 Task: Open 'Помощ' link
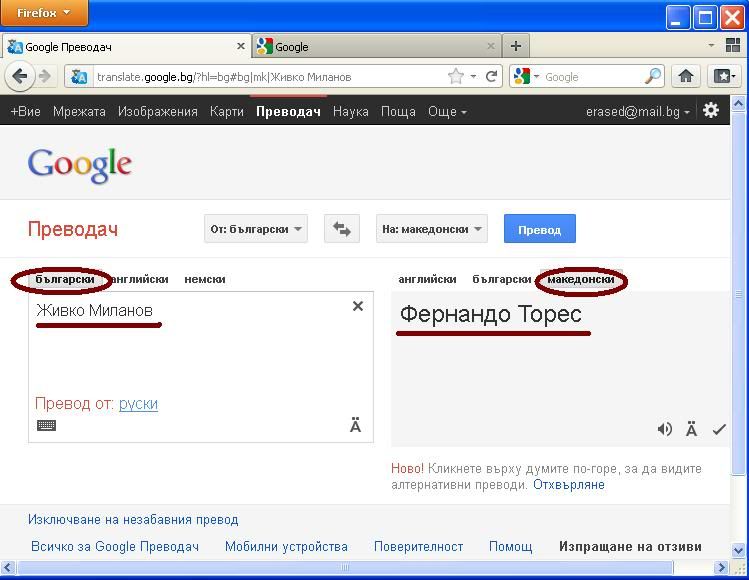coord(511,546)
